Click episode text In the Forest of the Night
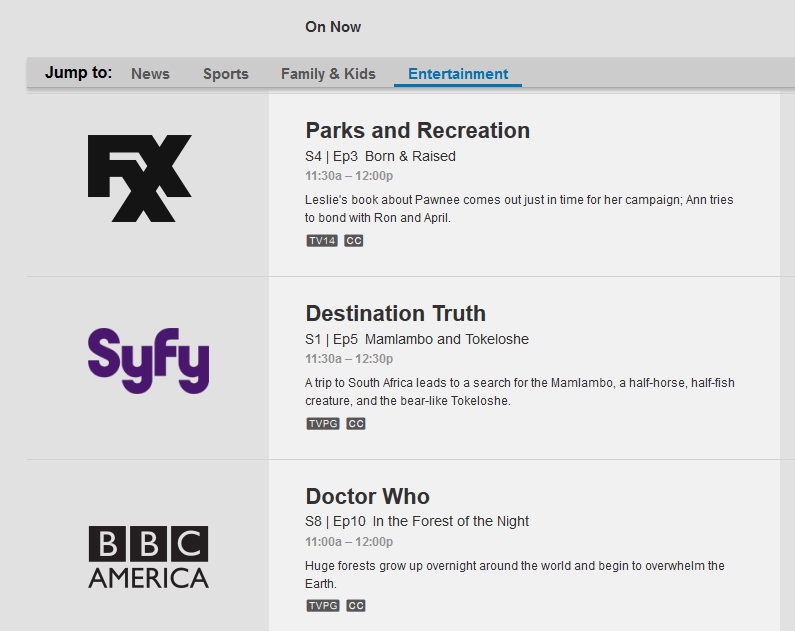This screenshot has height=631, width=795. point(451,522)
